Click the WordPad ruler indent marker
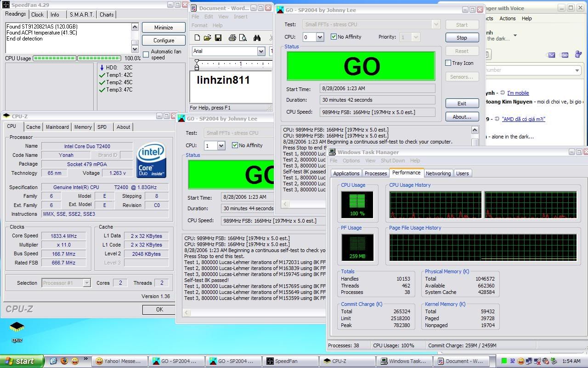 coord(197,65)
